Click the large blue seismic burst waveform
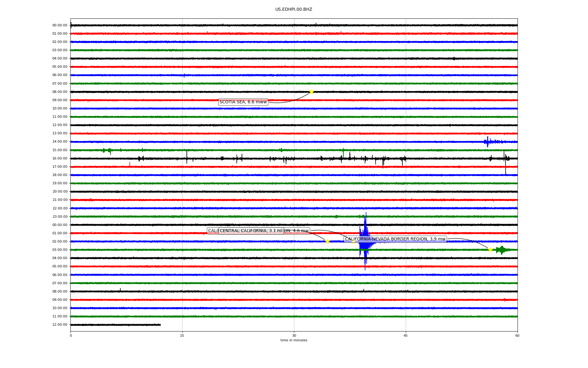Screen dimensions: 588x368 point(365,241)
